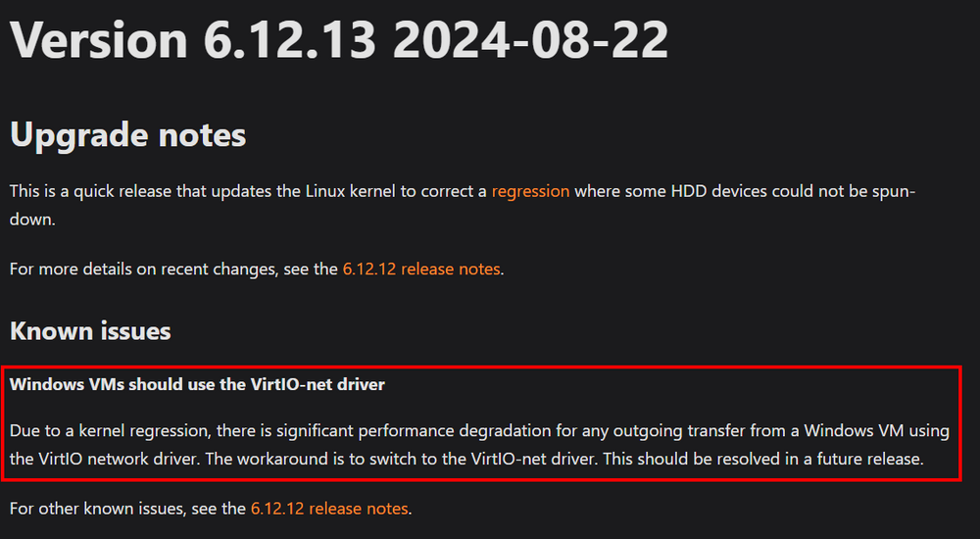
Task: Click the bold "Windows VMs should use the VirtIO-net driver" line
Action: click(x=197, y=384)
